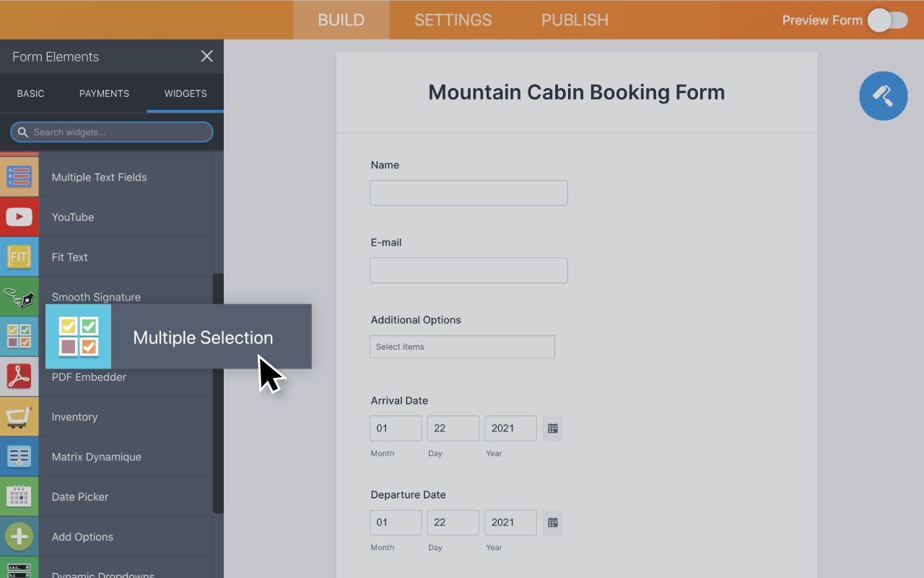Select the PDF Embedder icon
This screenshot has height=578, width=924.
click(19, 376)
